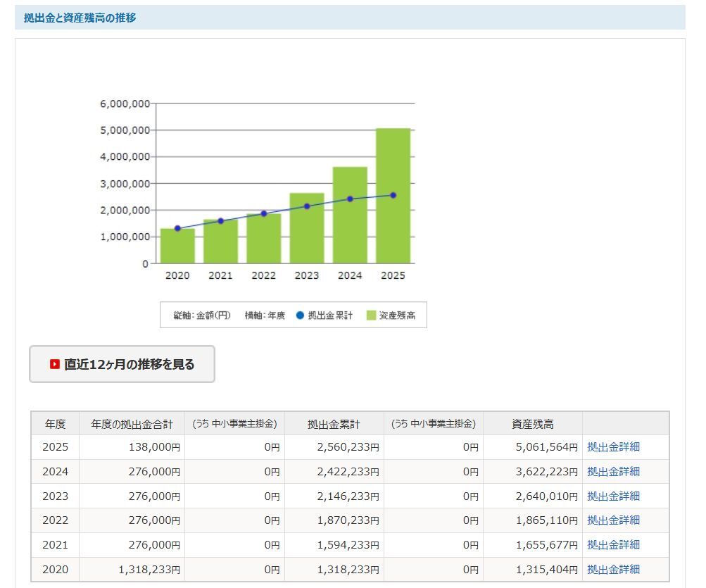
Task: Click the 2022 blue data point marker
Action: pyautogui.click(x=264, y=213)
